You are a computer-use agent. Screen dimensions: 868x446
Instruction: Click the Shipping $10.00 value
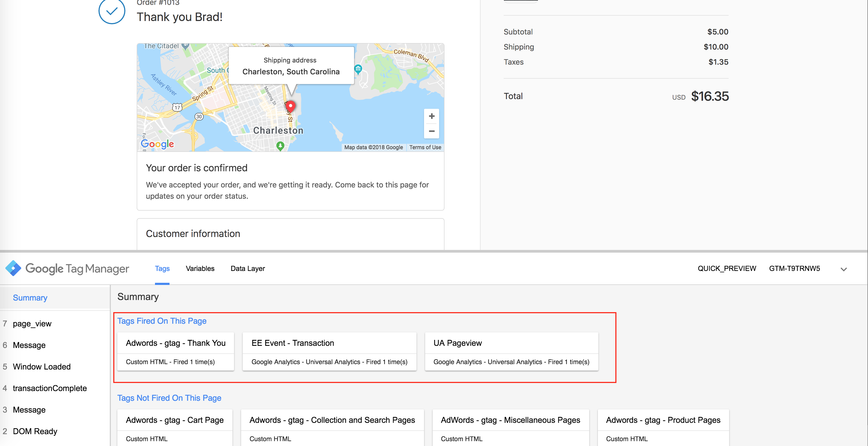716,47
